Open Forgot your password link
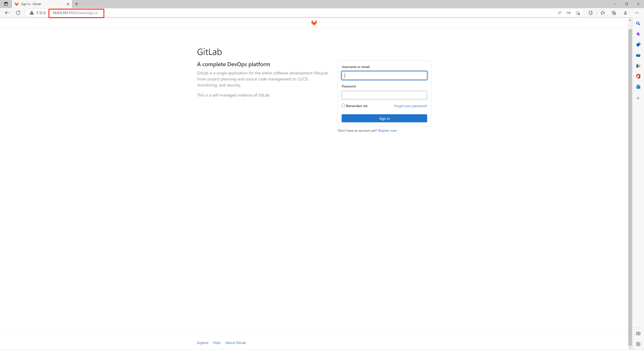644x350 pixels. coord(411,106)
